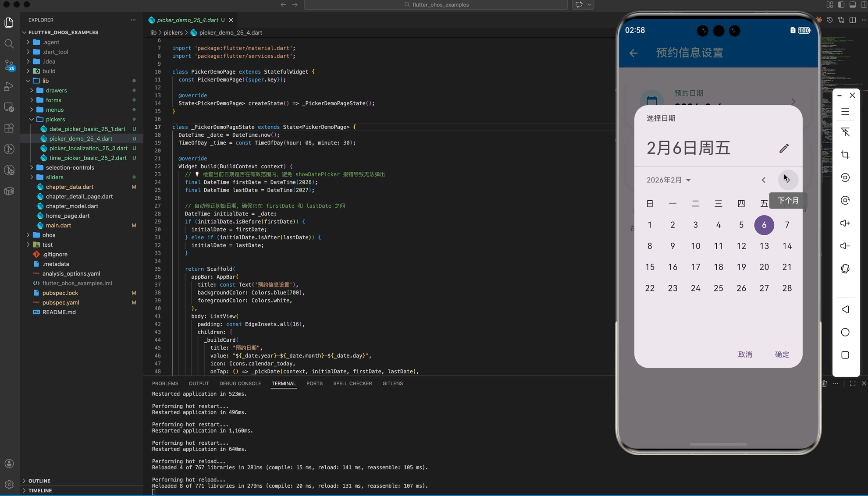
Task: Open the Extensions view icon
Action: [x=9, y=128]
